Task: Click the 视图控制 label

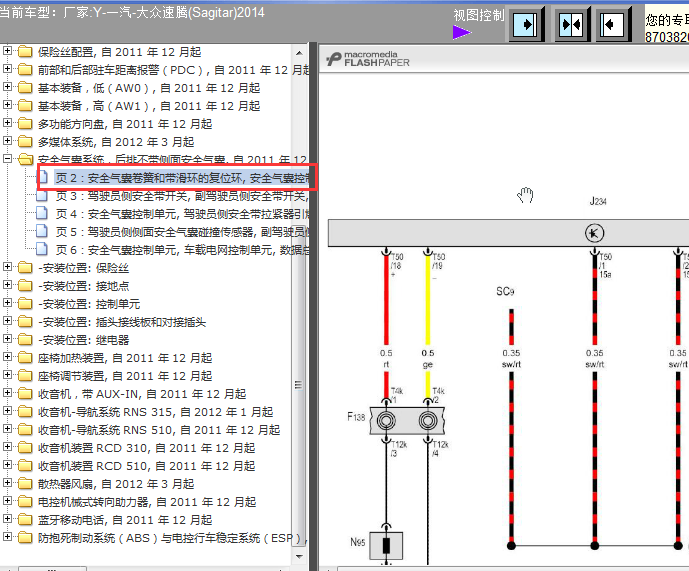Action: coord(479,15)
